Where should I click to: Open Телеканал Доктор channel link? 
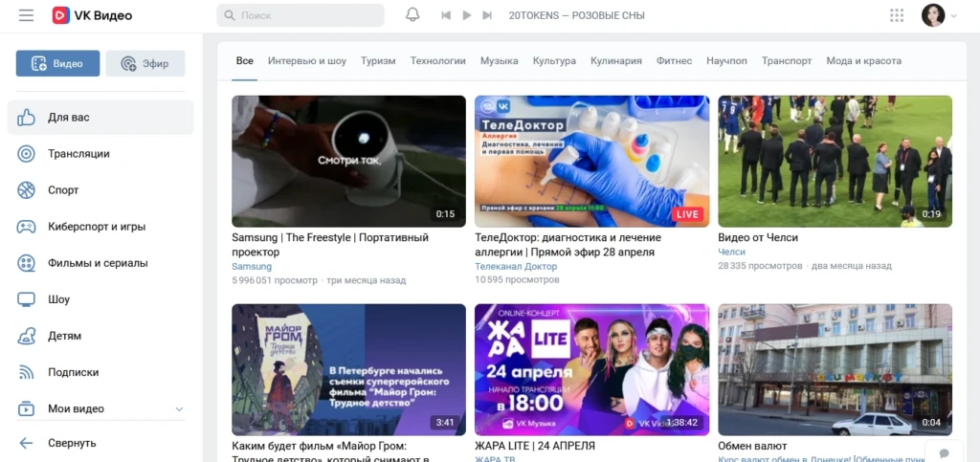[516, 267]
